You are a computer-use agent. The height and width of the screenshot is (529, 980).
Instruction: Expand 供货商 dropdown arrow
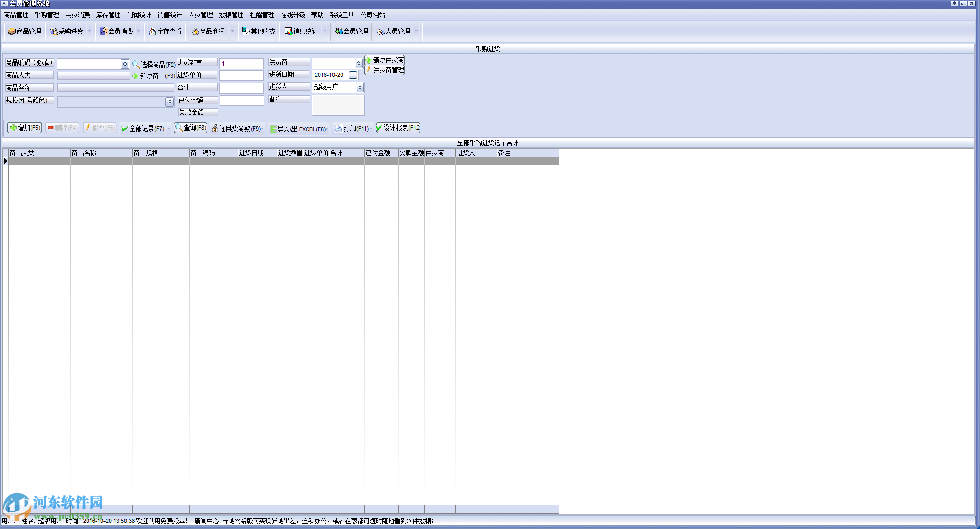coord(359,64)
